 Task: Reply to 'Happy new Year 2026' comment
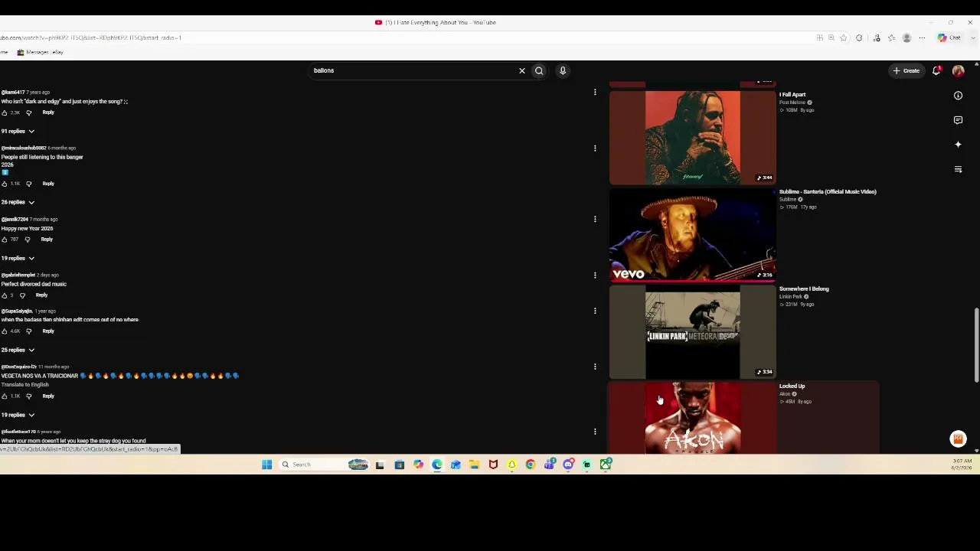[x=47, y=240]
